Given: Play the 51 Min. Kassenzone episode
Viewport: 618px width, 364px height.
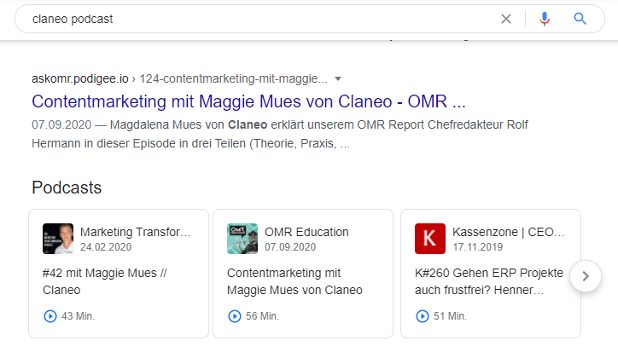Looking at the screenshot, I should tap(423, 316).
